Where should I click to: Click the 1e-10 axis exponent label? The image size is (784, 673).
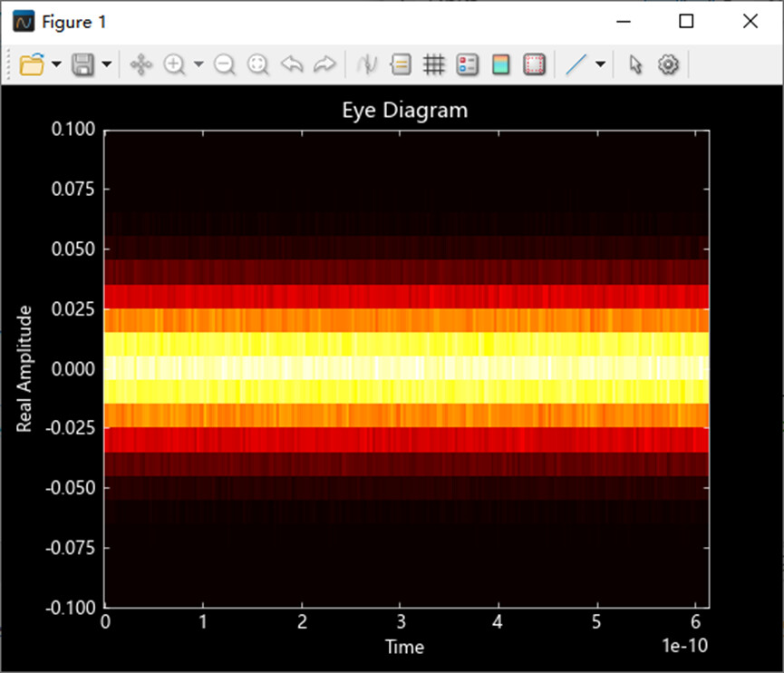coord(685,646)
